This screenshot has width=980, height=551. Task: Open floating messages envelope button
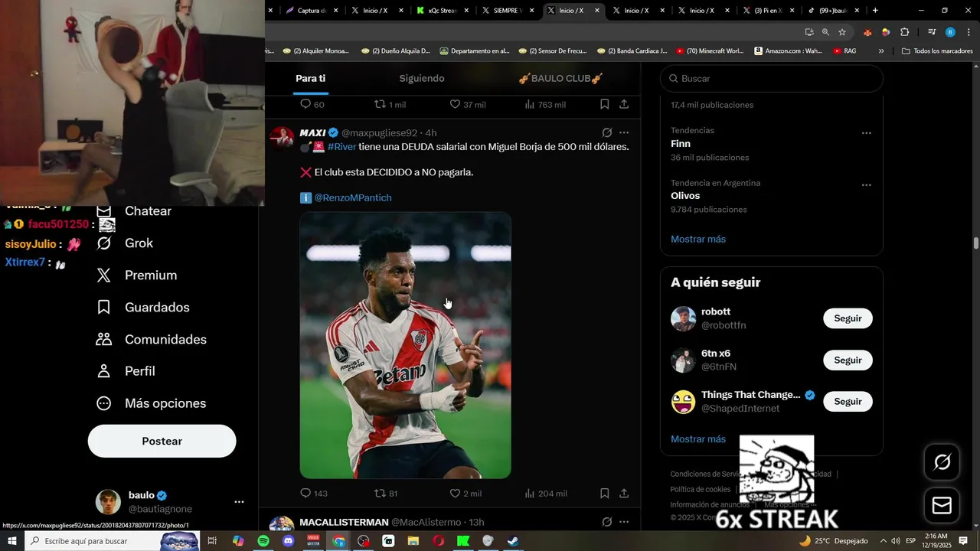942,505
